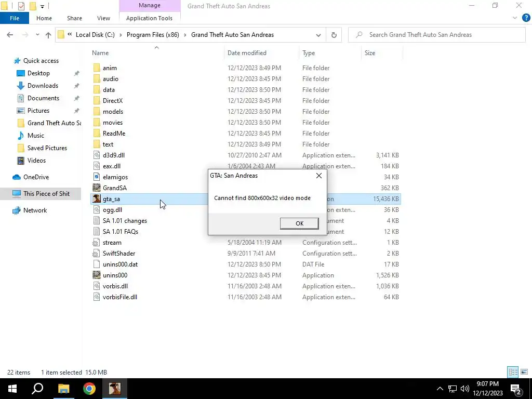The width and height of the screenshot is (532, 399).
Task: Refresh the current folder view
Action: 334,35
